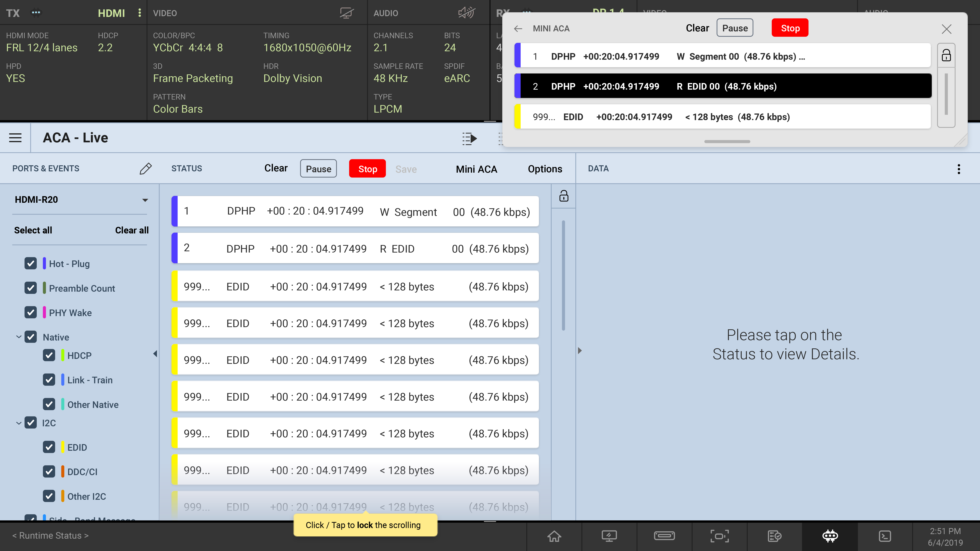Viewport: 980px width, 551px height.
Task: Open the Data panel three-dot menu
Action: point(959,169)
